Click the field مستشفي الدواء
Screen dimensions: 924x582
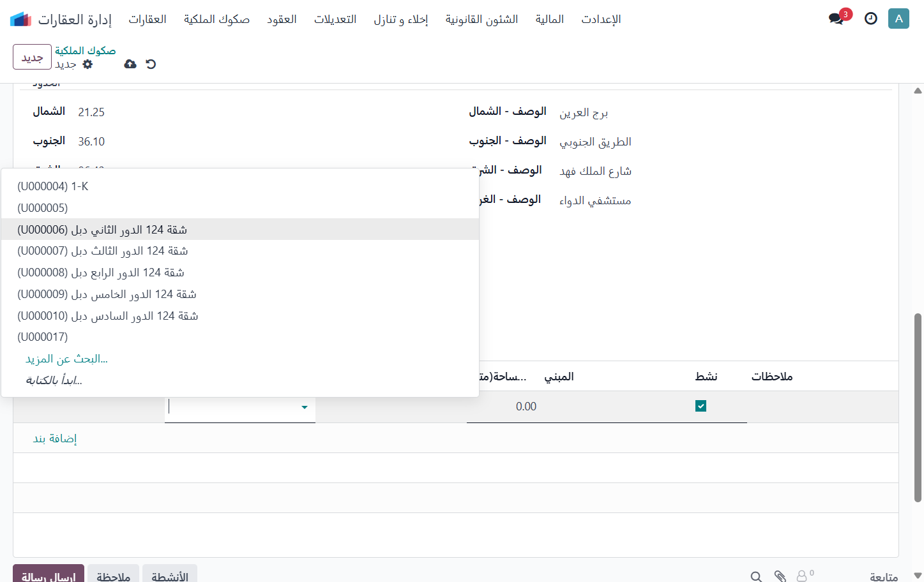click(x=595, y=200)
